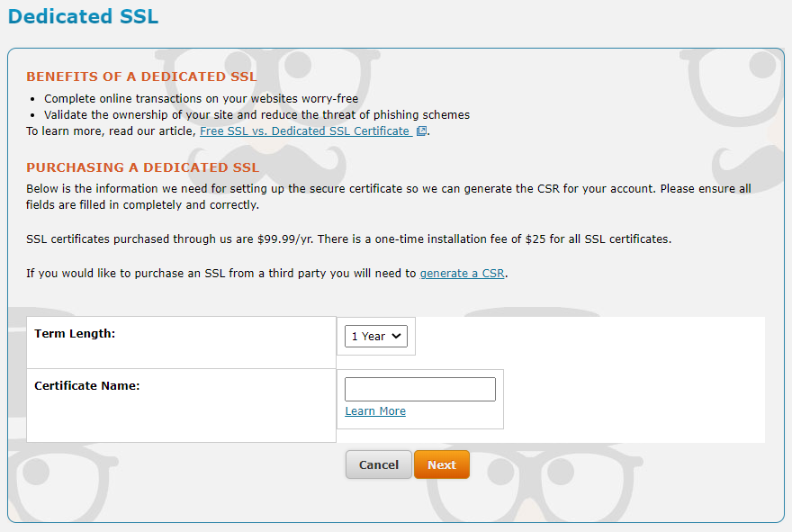792x532 pixels.
Task: Click the Certificate Name text field
Action: [x=420, y=389]
